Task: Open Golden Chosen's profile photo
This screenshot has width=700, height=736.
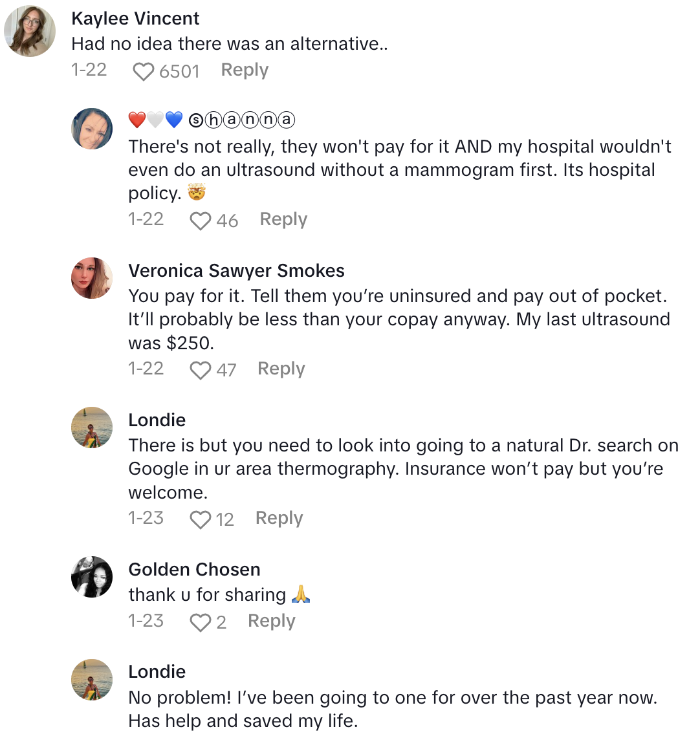Action: click(x=92, y=576)
